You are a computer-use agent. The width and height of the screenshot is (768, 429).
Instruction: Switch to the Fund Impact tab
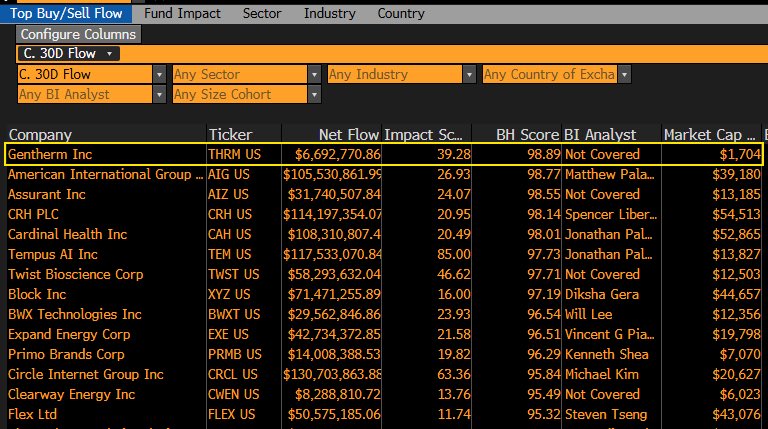tap(182, 13)
